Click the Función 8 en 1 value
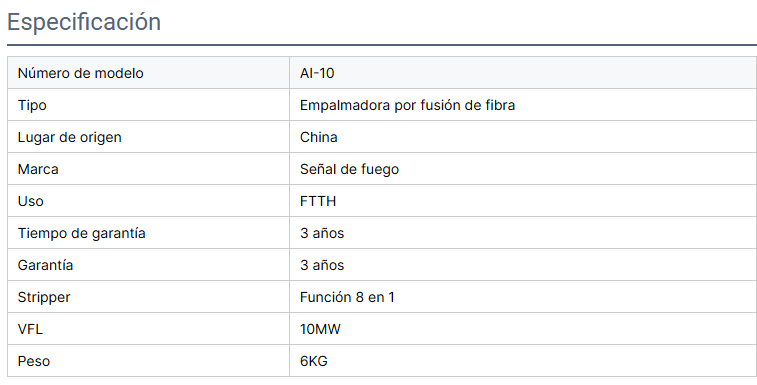757x385 pixels. (347, 297)
